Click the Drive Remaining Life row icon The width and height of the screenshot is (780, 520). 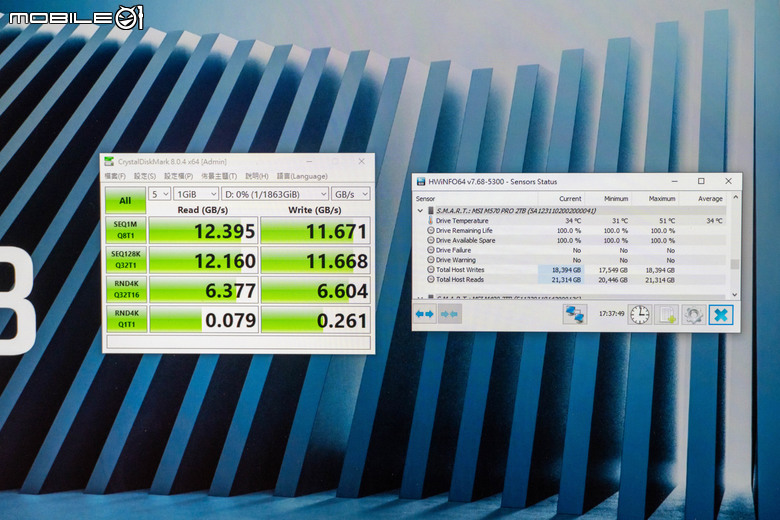pyautogui.click(x=431, y=230)
